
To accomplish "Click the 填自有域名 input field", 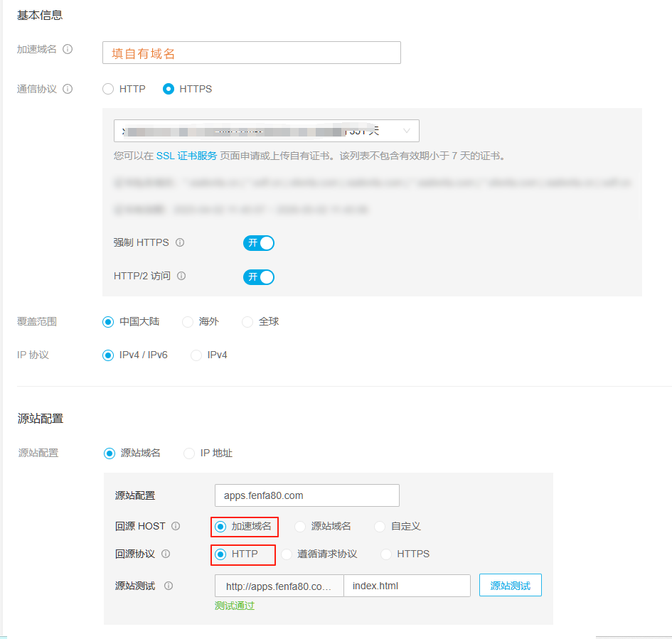I will (x=251, y=52).
